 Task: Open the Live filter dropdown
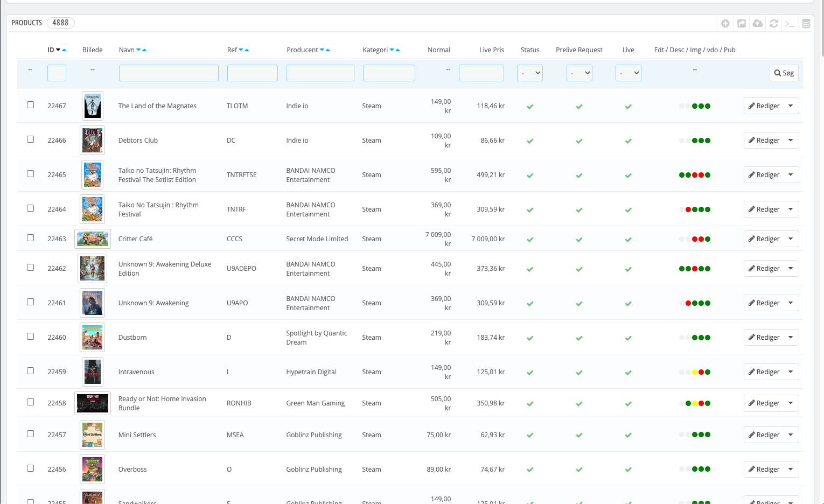(628, 73)
